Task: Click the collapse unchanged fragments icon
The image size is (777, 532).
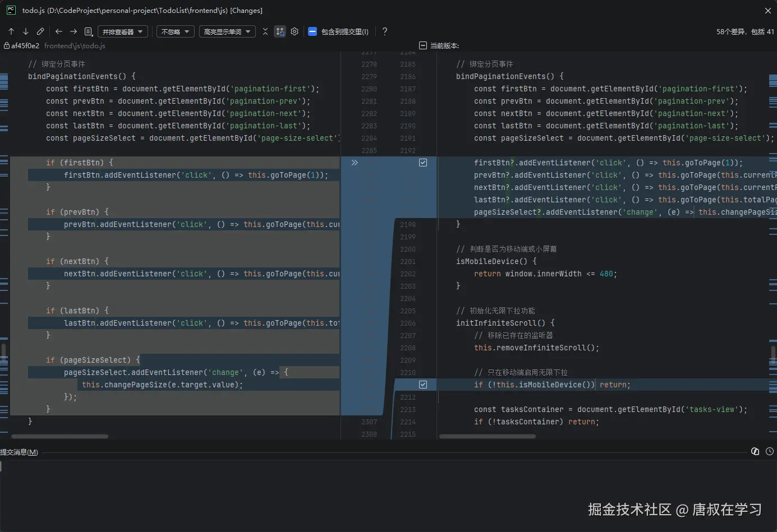Action: [x=265, y=31]
